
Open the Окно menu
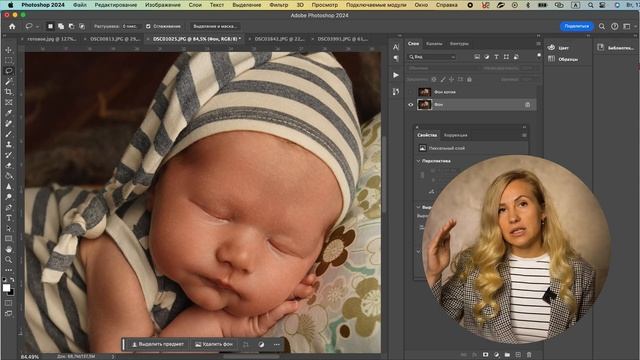(x=421, y=5)
